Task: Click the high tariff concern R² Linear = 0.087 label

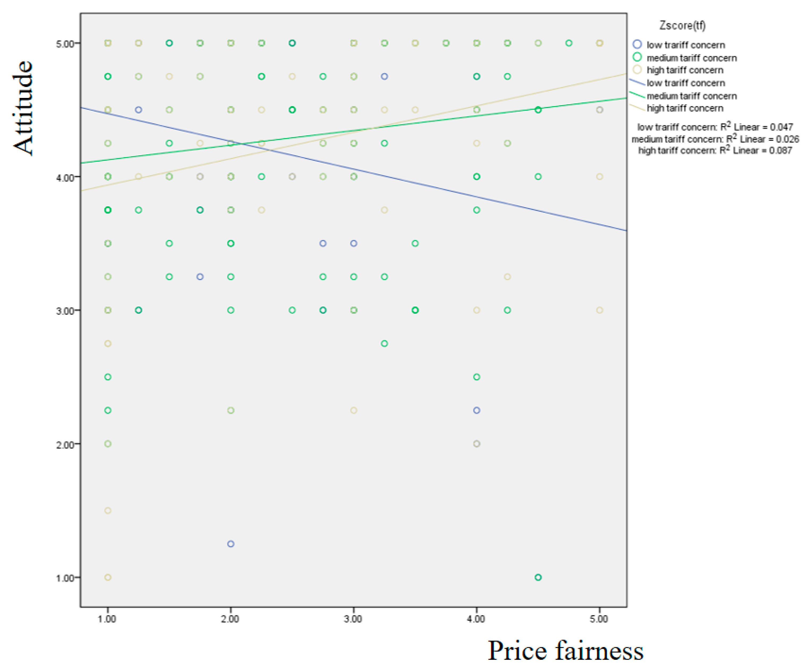Action: click(x=715, y=150)
